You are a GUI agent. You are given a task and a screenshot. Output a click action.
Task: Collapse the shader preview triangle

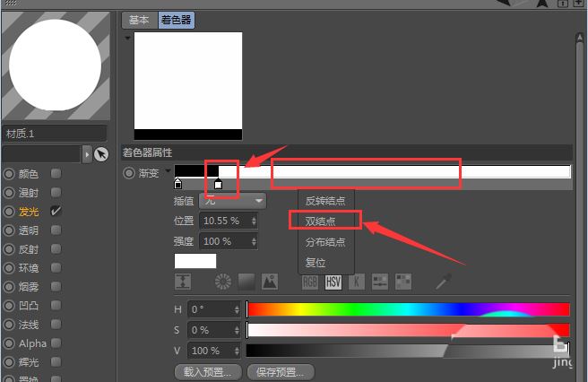127,38
